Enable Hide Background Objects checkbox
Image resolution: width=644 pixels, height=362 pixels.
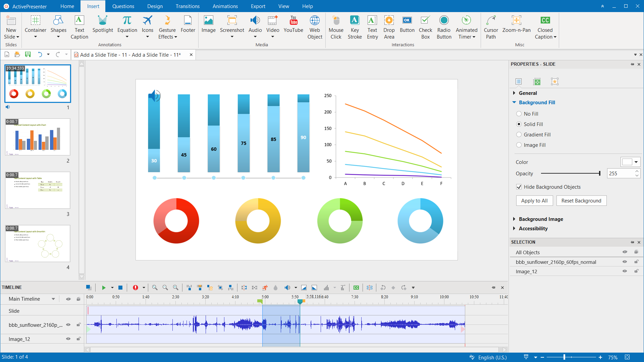[520, 186]
